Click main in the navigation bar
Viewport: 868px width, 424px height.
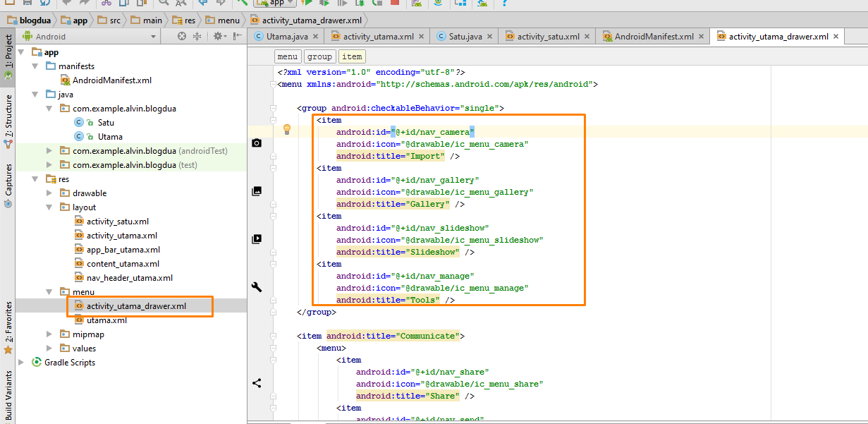(x=145, y=20)
